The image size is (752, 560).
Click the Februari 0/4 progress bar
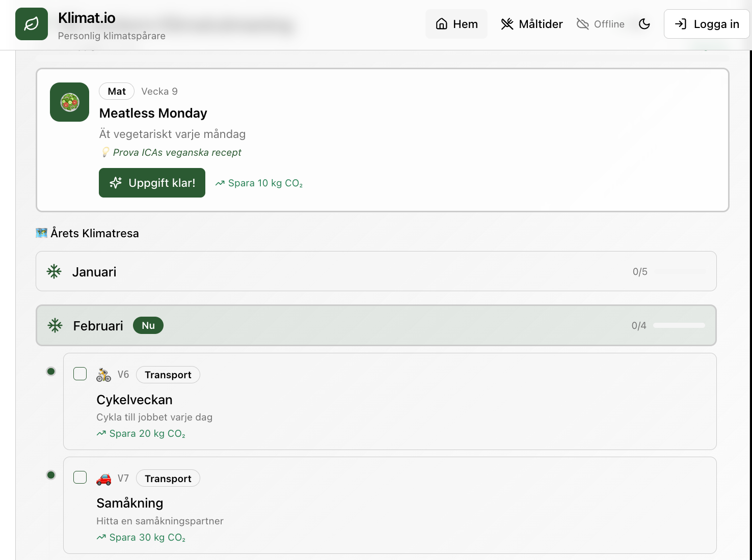tap(679, 325)
